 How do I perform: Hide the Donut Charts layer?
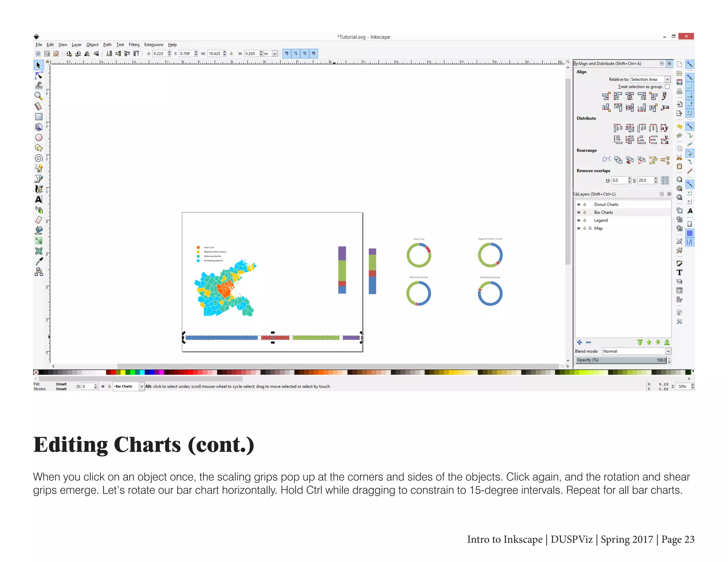pos(578,205)
